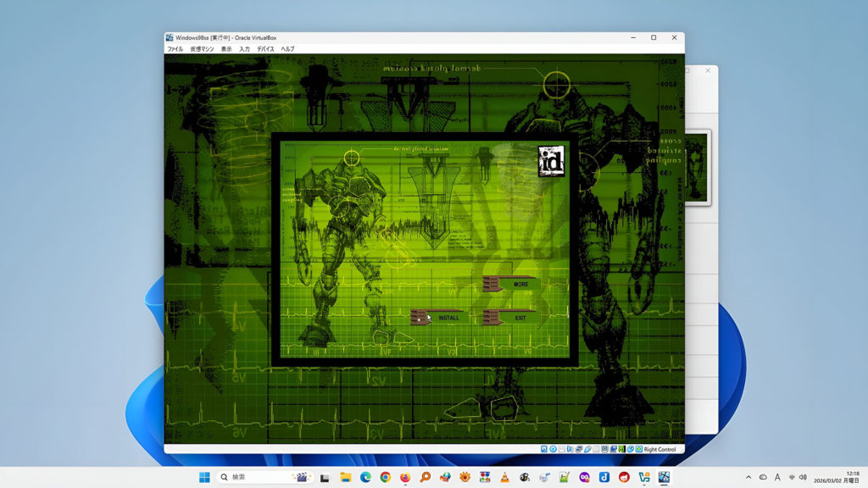Click the id Software logo
This screenshot has width=868, height=488.
(551, 161)
